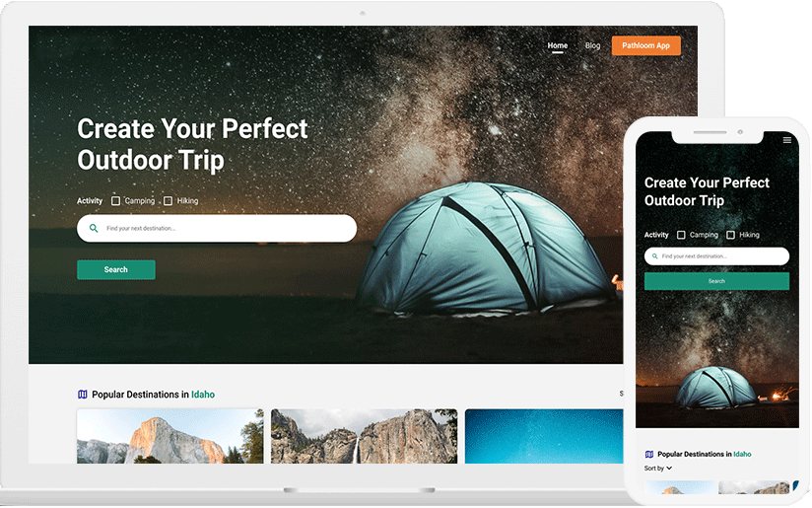812x508 pixels.
Task: Open the hamburger menu on the phone
Action: tap(787, 140)
